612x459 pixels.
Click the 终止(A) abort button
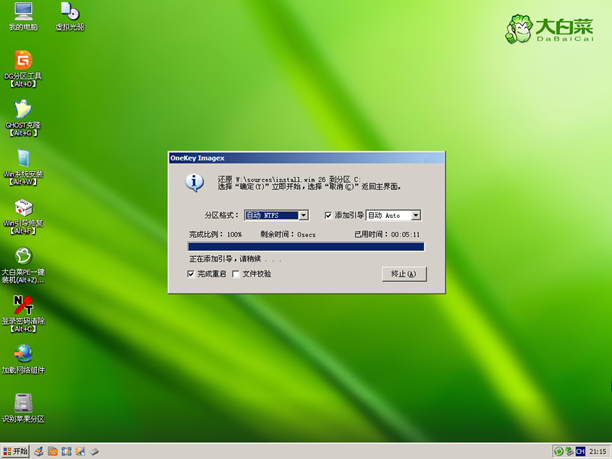(x=404, y=273)
